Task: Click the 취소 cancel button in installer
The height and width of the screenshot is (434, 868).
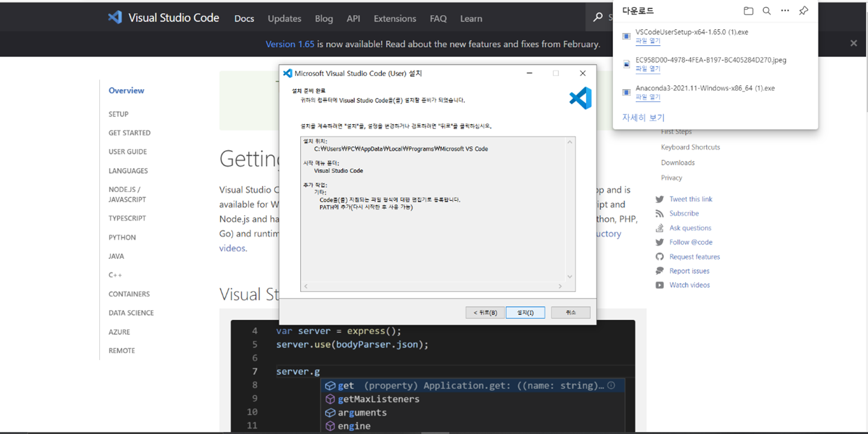Action: (570, 312)
